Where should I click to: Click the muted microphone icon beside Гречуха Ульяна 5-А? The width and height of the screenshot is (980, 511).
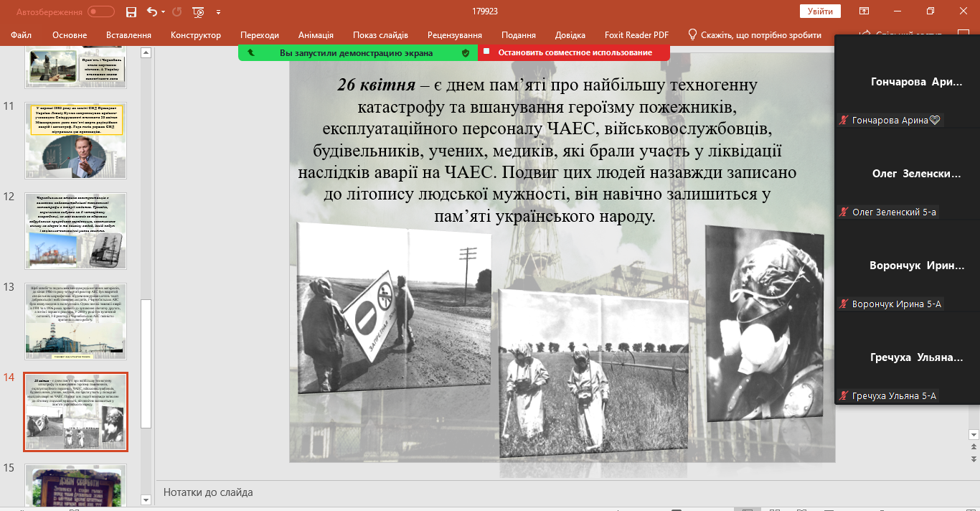(844, 396)
